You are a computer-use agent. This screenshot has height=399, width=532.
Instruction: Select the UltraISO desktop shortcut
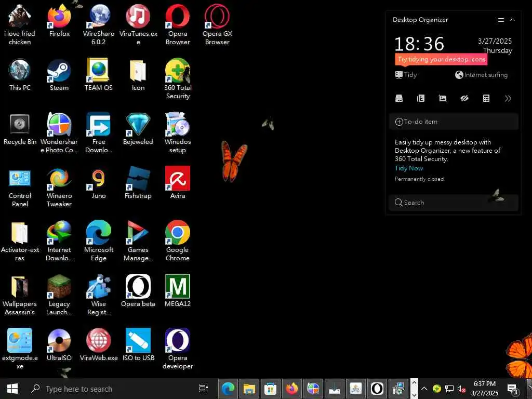coord(59,345)
